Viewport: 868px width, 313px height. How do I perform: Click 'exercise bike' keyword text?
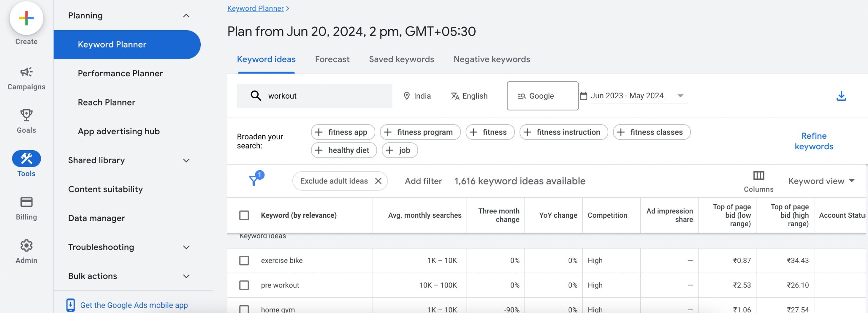click(282, 260)
